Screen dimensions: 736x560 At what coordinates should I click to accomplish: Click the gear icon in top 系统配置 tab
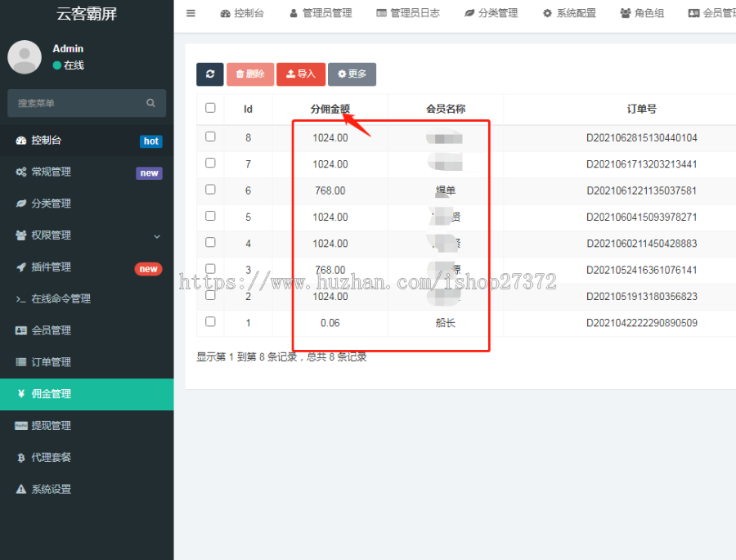pos(547,14)
